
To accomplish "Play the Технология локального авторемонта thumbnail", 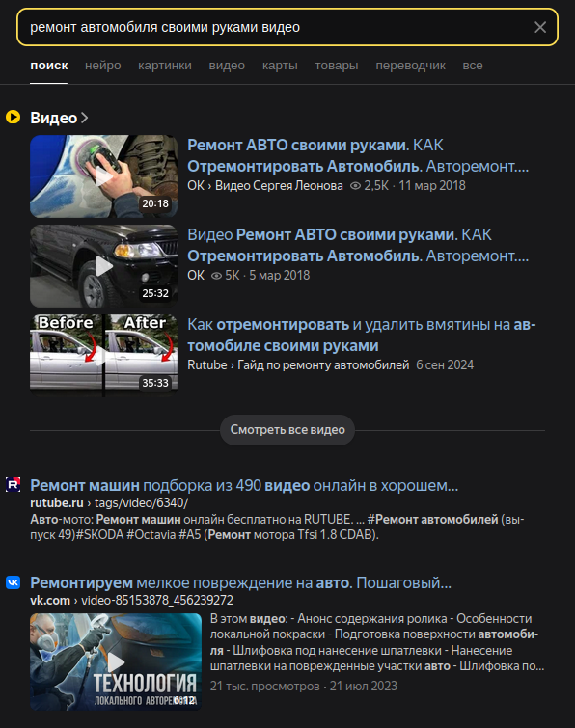I will coord(116,661).
